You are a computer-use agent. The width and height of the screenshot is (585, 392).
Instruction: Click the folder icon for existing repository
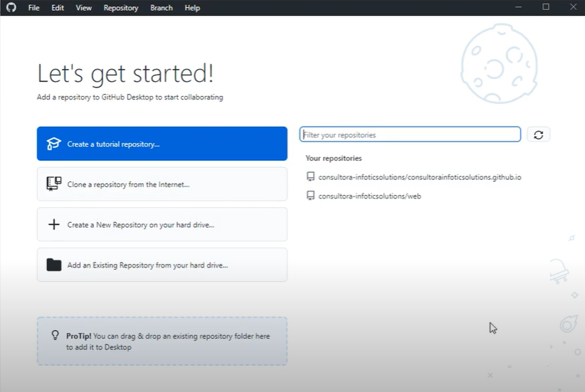(x=54, y=265)
